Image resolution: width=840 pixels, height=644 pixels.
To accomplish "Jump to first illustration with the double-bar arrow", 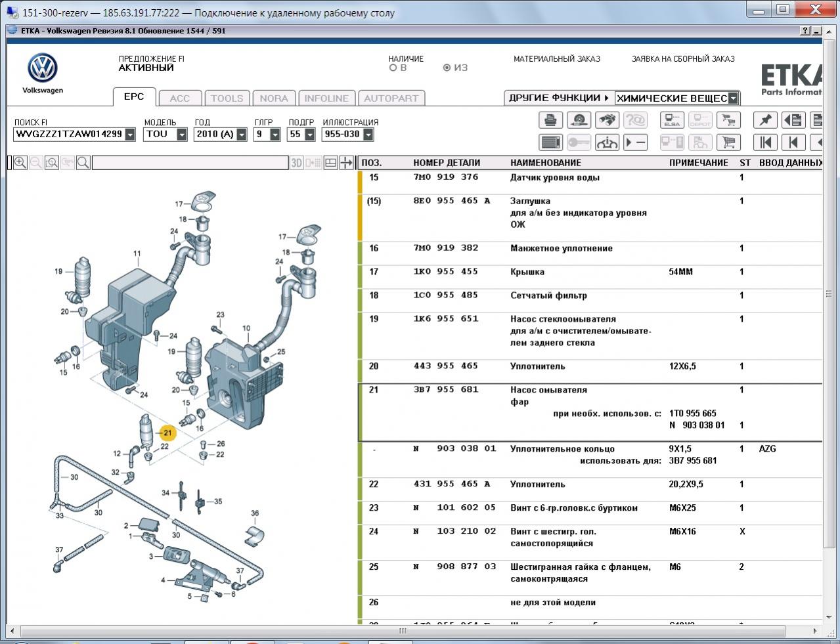I will (x=765, y=142).
